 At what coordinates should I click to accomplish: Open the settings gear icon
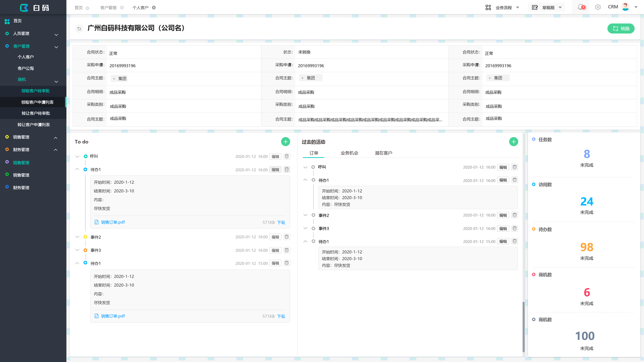(598, 7)
